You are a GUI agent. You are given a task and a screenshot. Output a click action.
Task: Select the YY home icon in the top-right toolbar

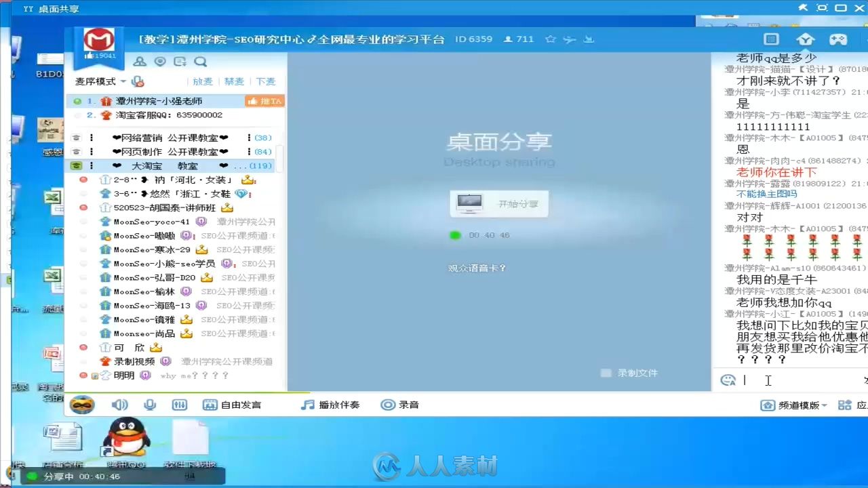pyautogui.click(x=805, y=39)
